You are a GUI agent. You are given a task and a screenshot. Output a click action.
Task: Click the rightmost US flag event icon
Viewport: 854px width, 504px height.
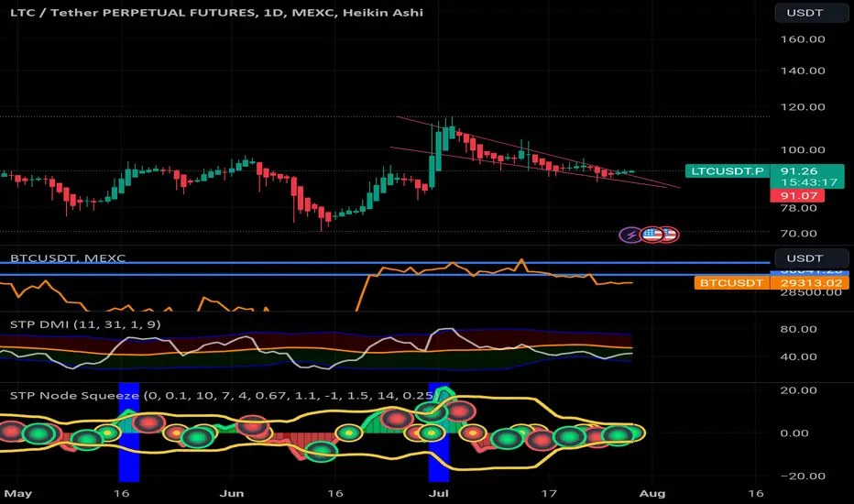point(670,235)
